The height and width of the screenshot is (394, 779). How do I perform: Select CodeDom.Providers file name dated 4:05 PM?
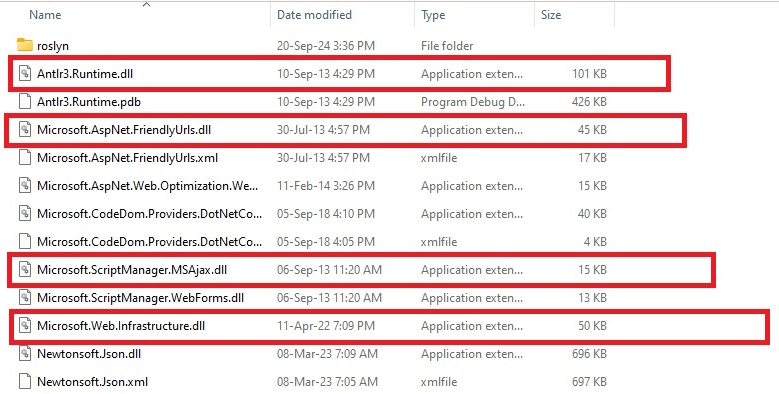[149, 242]
